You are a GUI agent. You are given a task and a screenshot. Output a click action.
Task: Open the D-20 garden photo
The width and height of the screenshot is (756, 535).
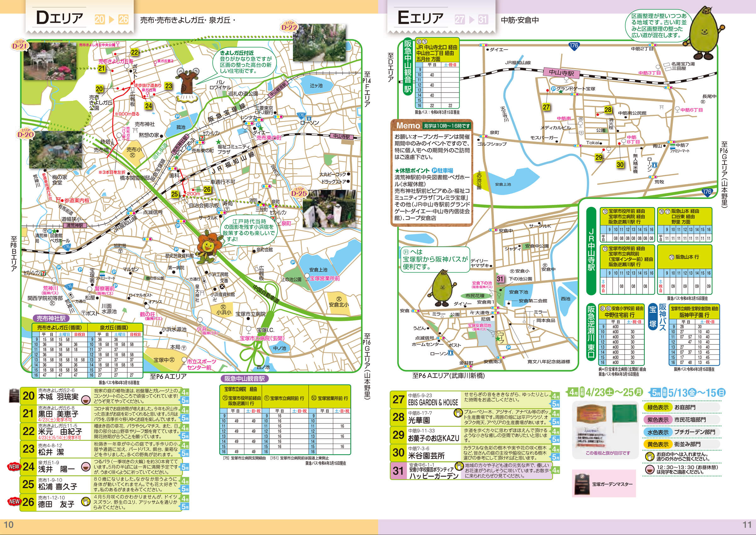[55, 150]
